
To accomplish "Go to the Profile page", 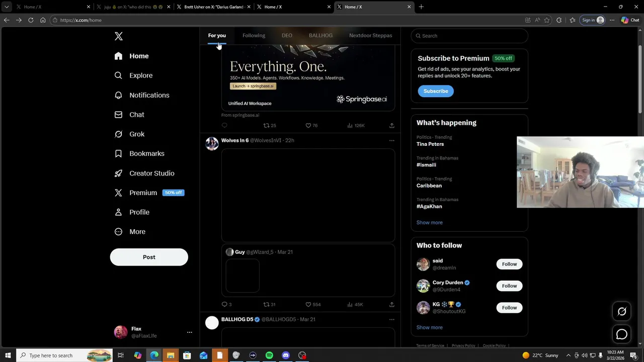I will click(x=132, y=212).
